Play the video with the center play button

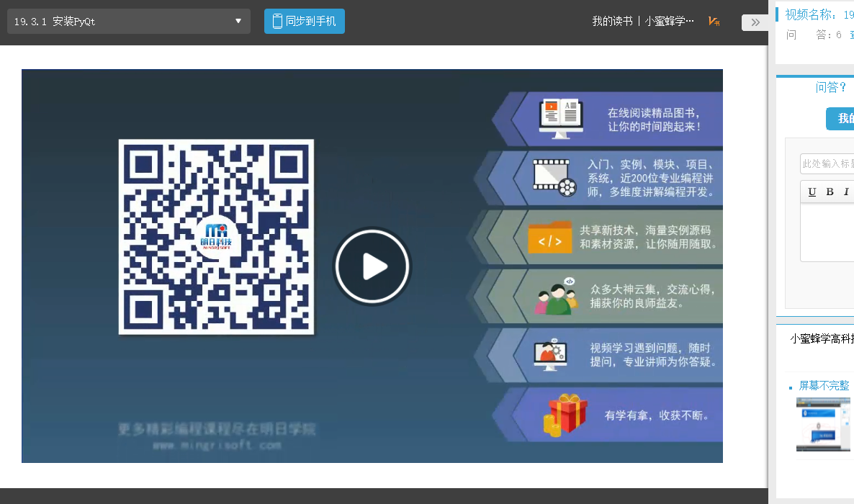pyautogui.click(x=372, y=266)
